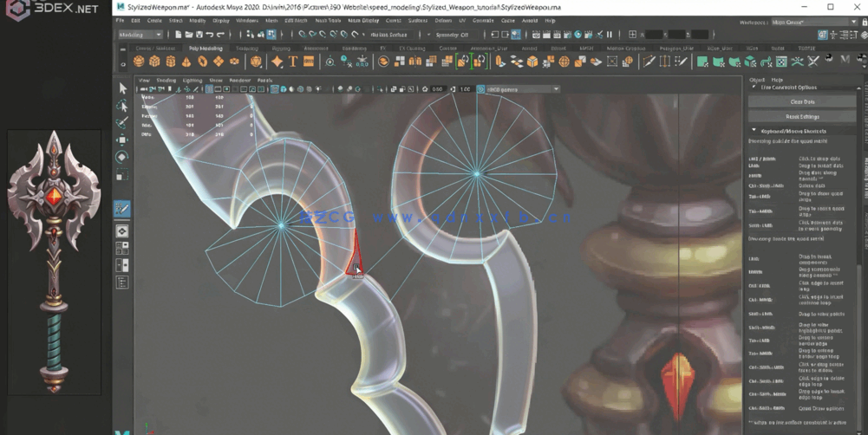The width and height of the screenshot is (868, 435).
Task: Create a polygon torus from the shelf
Action: 203,62
